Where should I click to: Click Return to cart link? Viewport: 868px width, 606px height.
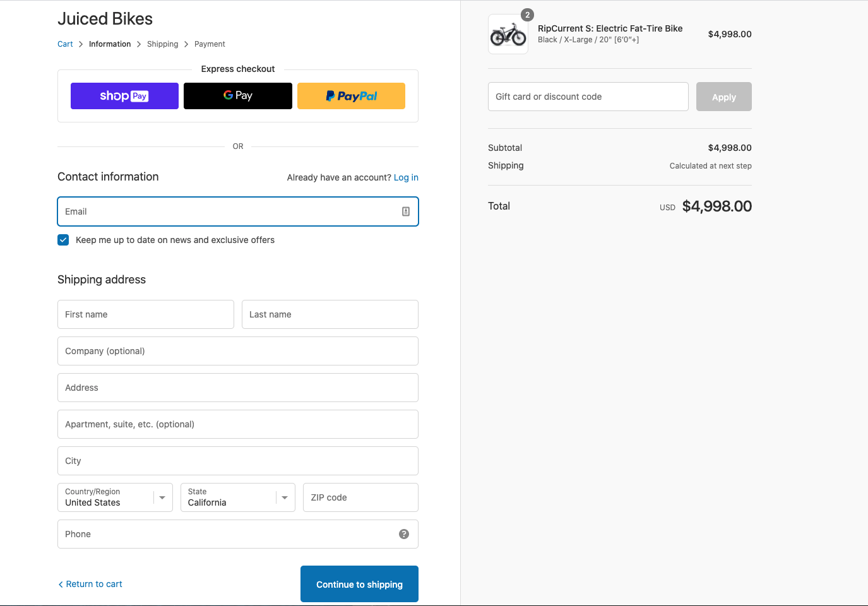(90, 584)
